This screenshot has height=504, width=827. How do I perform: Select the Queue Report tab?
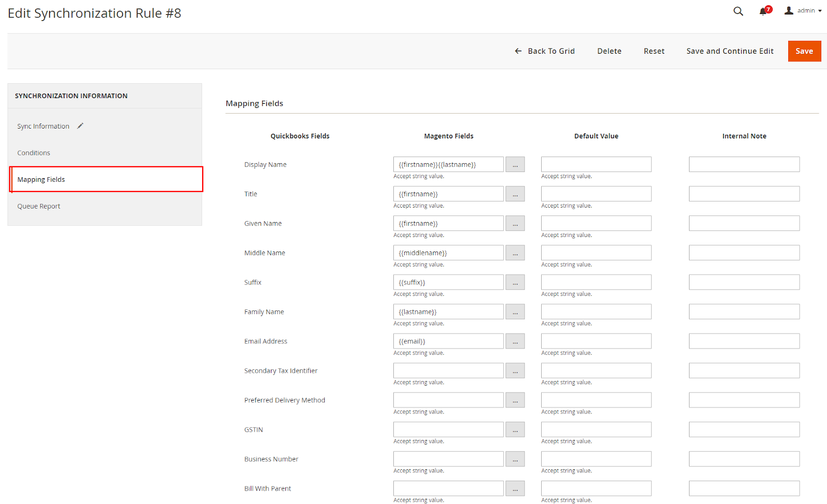(39, 206)
